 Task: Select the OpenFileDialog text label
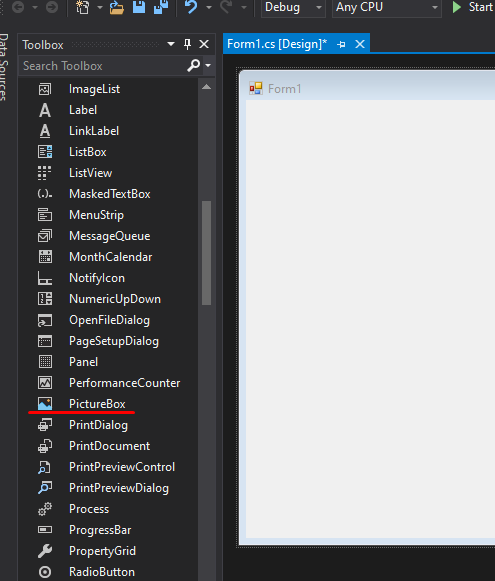(x=110, y=320)
